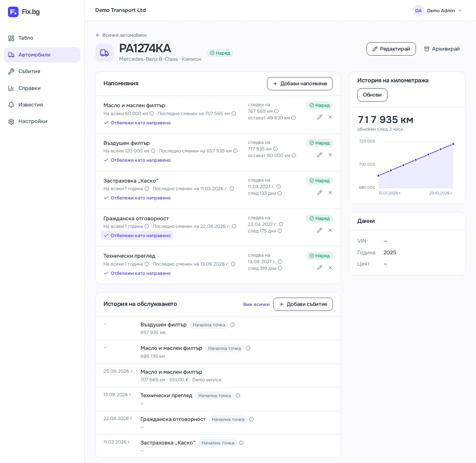The height and width of the screenshot is (463, 476).
Task: Open the Виж всички link
Action: coord(256,304)
